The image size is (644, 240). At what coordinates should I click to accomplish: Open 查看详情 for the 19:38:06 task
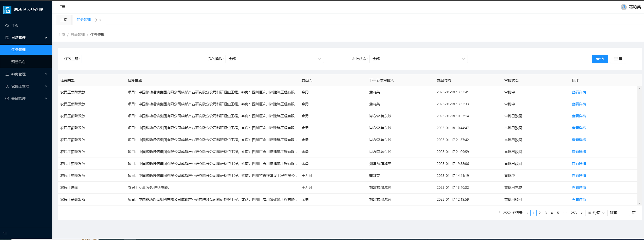point(579,164)
